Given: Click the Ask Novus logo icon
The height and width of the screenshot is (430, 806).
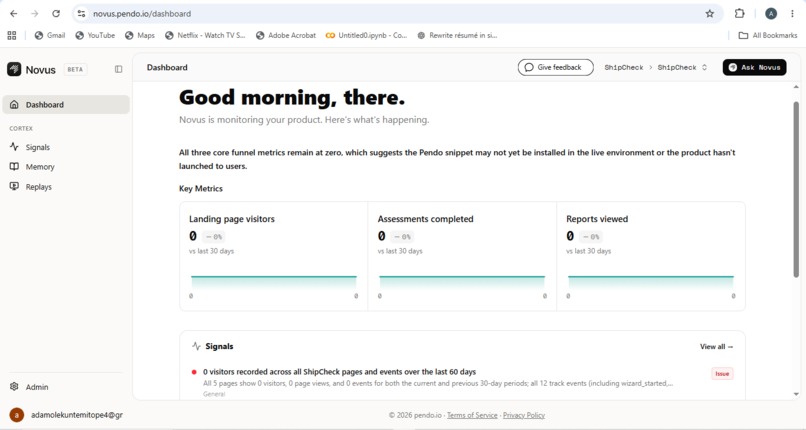Looking at the screenshot, I should pyautogui.click(x=733, y=67).
